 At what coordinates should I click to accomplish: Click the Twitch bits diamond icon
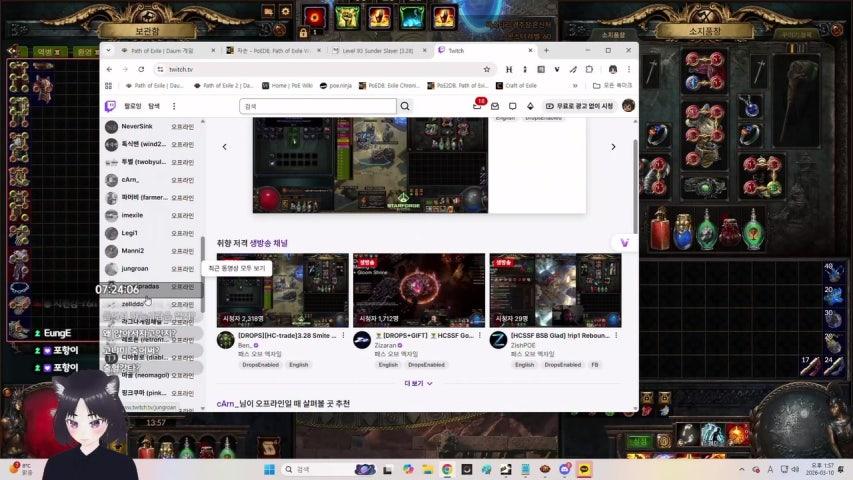[x=530, y=106]
